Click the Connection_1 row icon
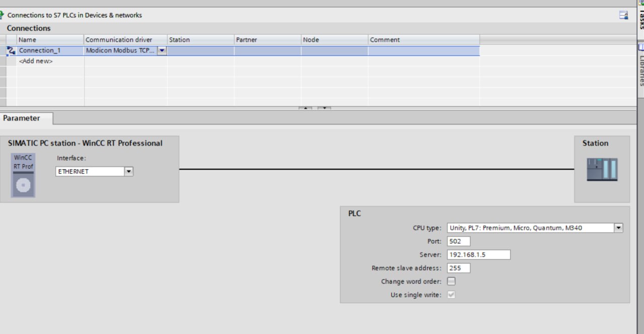This screenshot has height=334, width=644. point(12,50)
